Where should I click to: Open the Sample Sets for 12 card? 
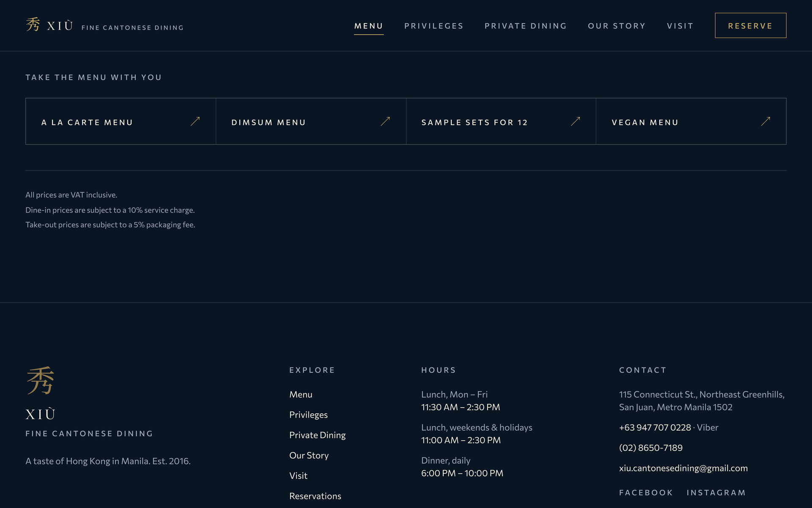(501, 121)
